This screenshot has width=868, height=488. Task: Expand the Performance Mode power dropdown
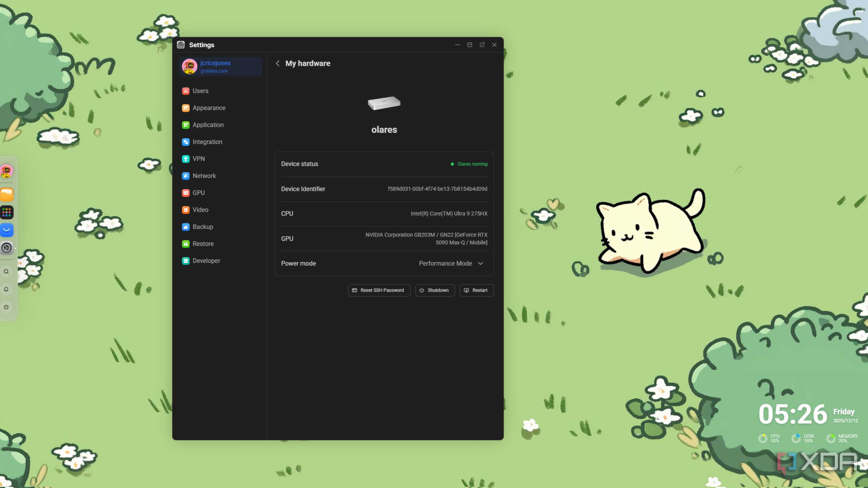point(451,263)
